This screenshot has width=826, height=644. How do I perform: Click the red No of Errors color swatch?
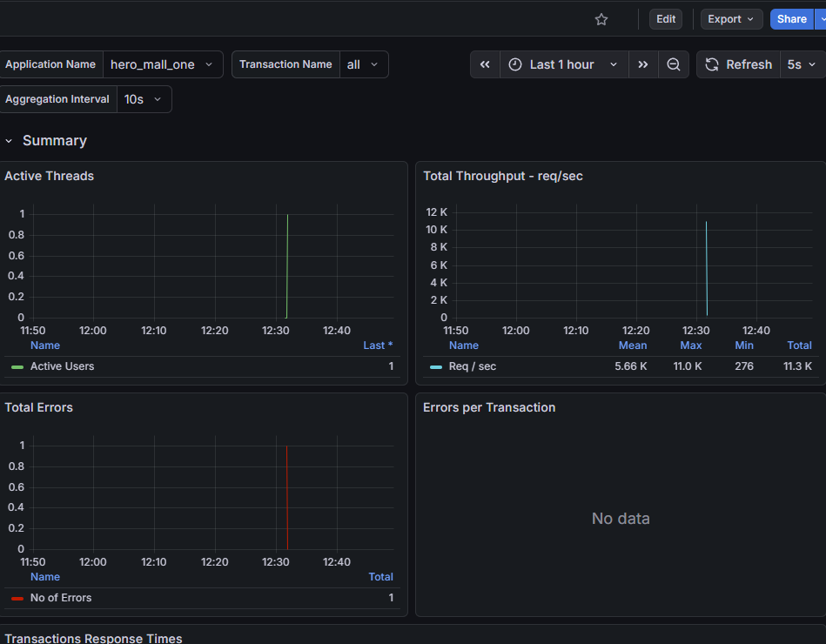pyautogui.click(x=17, y=599)
